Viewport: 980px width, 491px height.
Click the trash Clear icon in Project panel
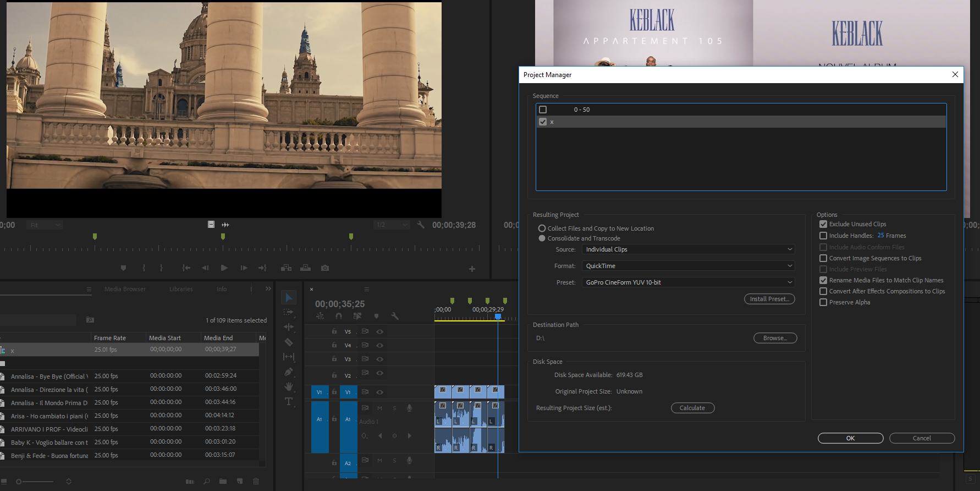pos(256,481)
